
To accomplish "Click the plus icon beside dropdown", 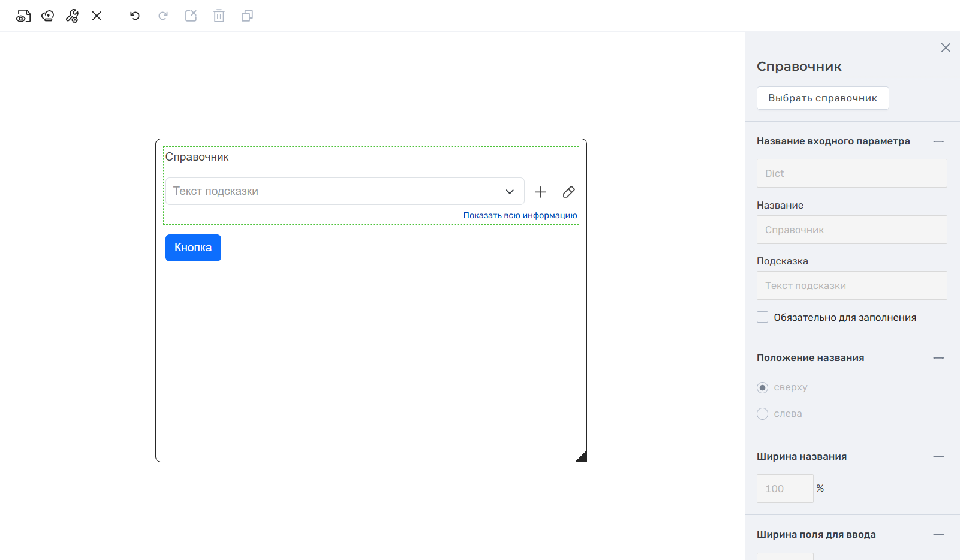I will coord(540,192).
